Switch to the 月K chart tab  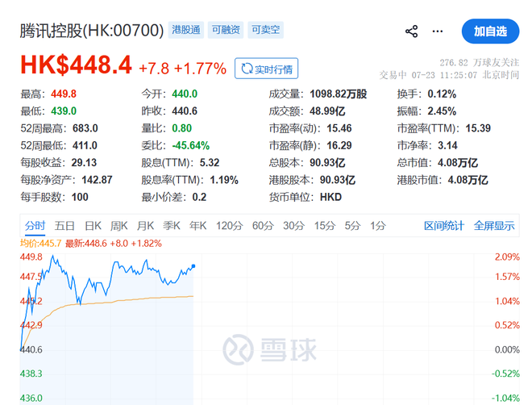click(145, 226)
